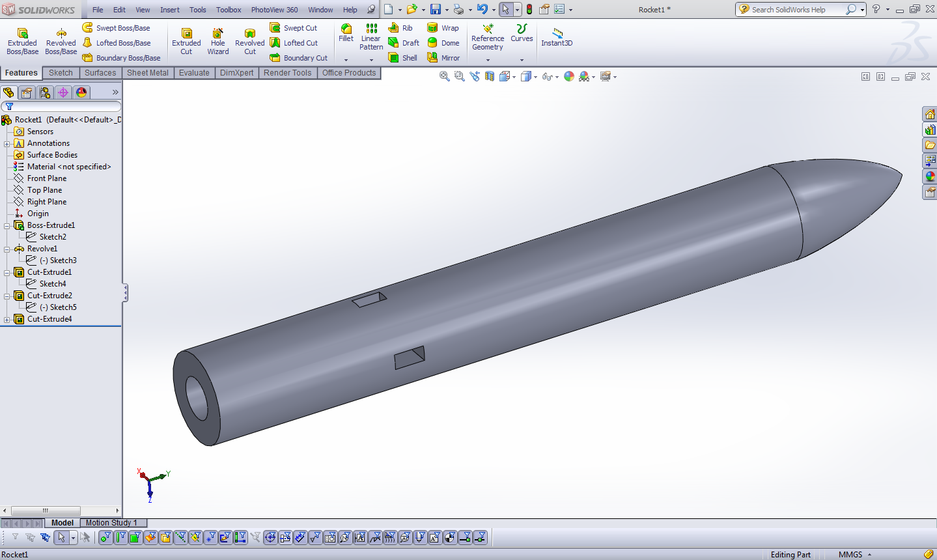The image size is (937, 560).
Task: Toggle the Filter Planes selection filter
Action: pyautogui.click(x=195, y=537)
